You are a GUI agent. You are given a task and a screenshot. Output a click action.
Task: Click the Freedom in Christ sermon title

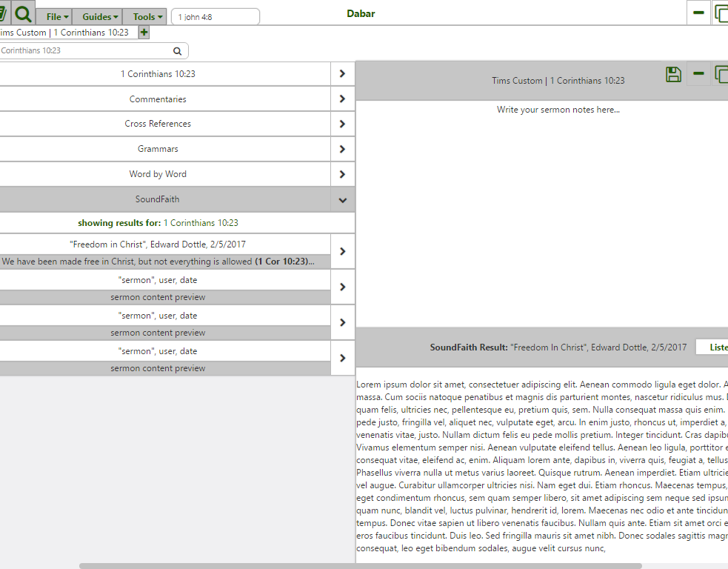click(158, 244)
